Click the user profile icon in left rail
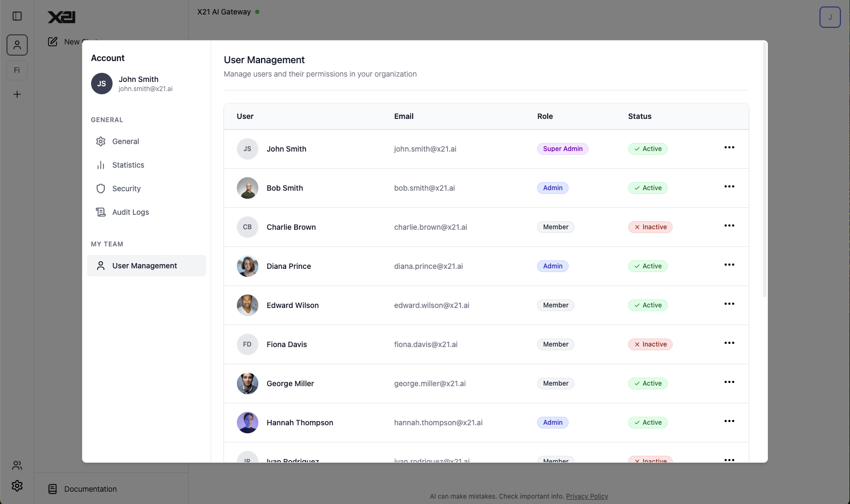The image size is (850, 504). 17,45
